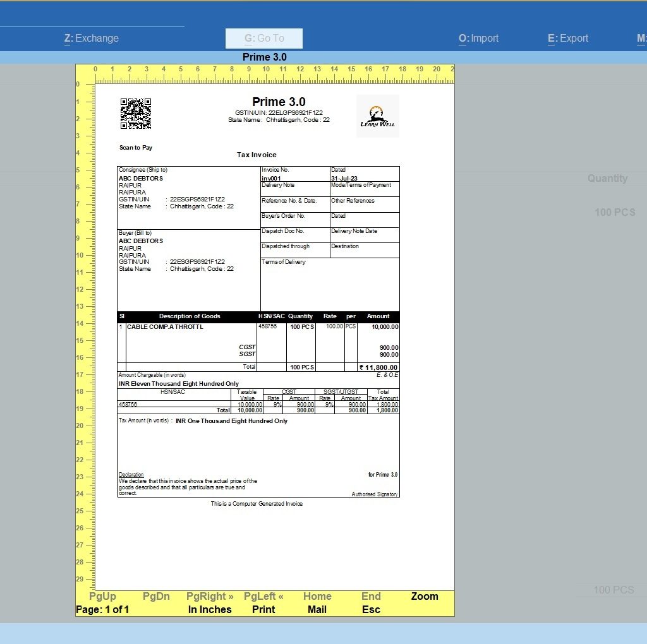Pan right using PgRight »
This screenshot has height=644, width=647.
point(210,596)
